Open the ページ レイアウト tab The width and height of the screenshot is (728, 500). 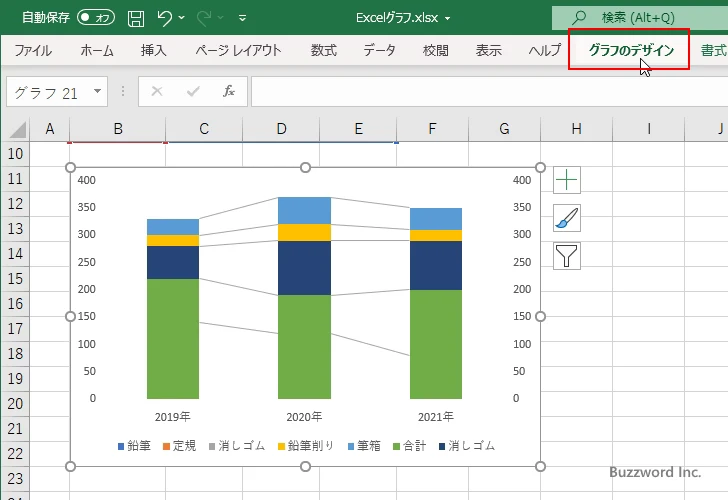(x=238, y=50)
